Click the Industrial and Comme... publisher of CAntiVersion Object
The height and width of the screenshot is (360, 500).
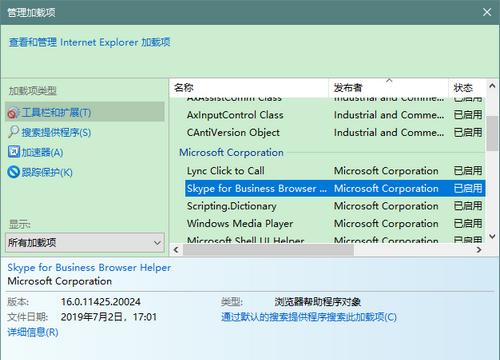389,133
